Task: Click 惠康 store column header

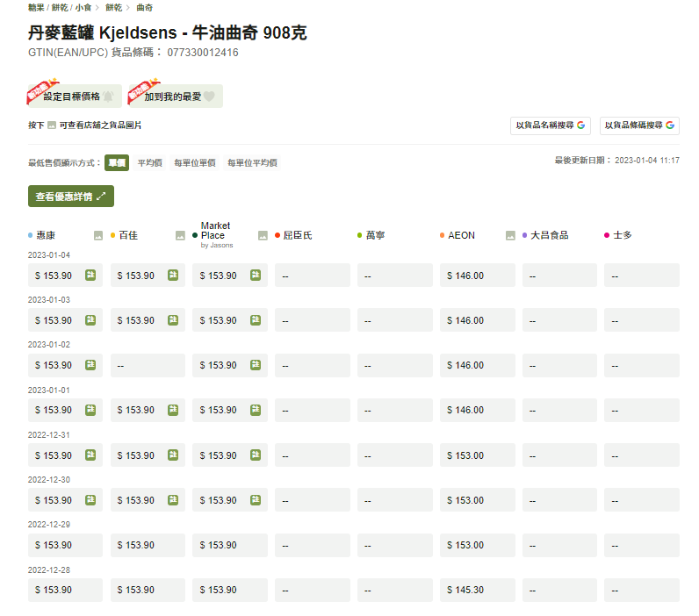Action: 46,235
